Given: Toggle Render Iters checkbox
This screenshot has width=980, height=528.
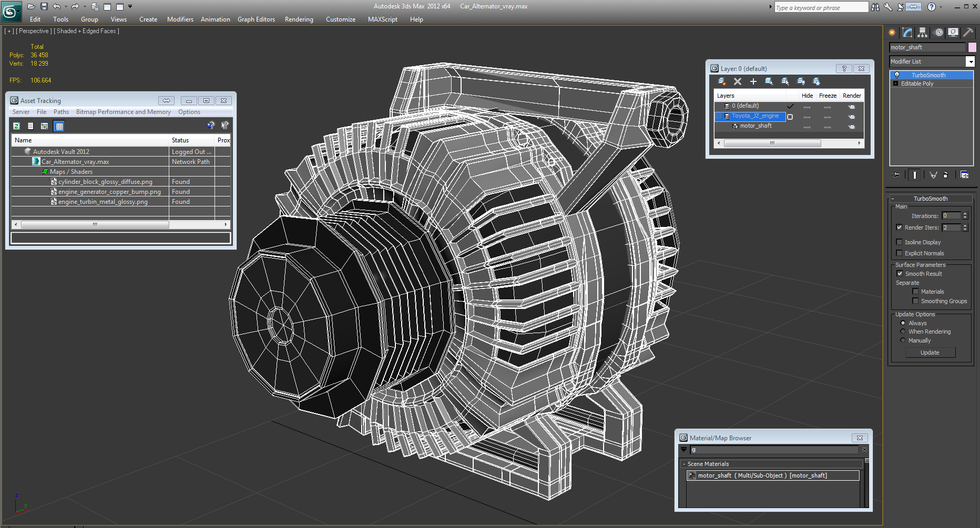Looking at the screenshot, I should (899, 227).
